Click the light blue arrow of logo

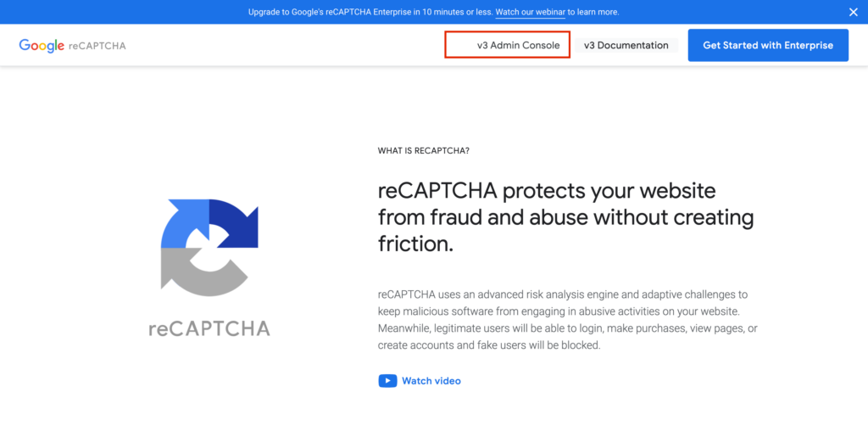coord(184,223)
